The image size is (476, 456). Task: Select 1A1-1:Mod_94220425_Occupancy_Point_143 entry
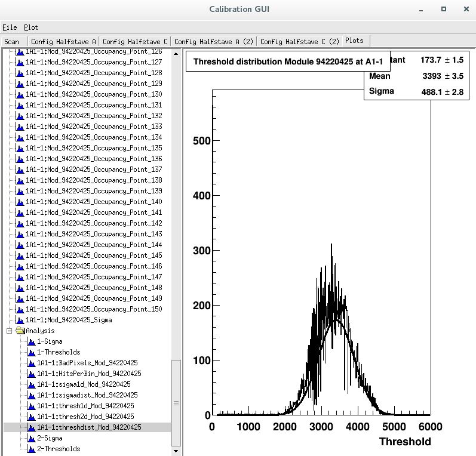tap(94, 234)
